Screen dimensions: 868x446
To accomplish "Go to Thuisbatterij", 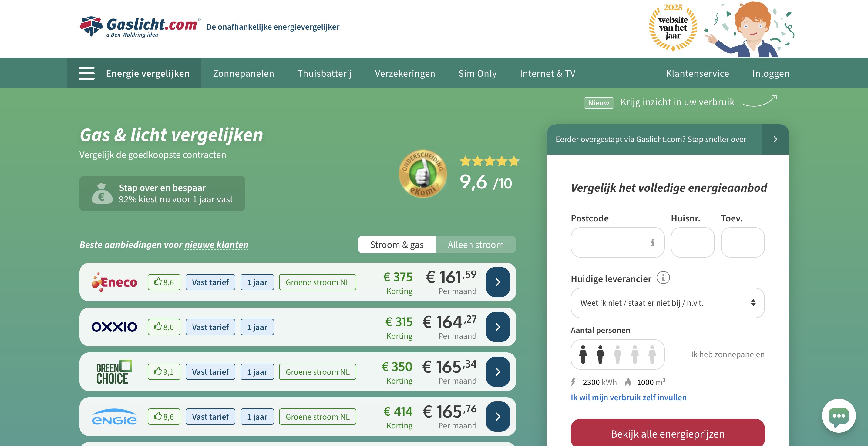I will click(325, 73).
